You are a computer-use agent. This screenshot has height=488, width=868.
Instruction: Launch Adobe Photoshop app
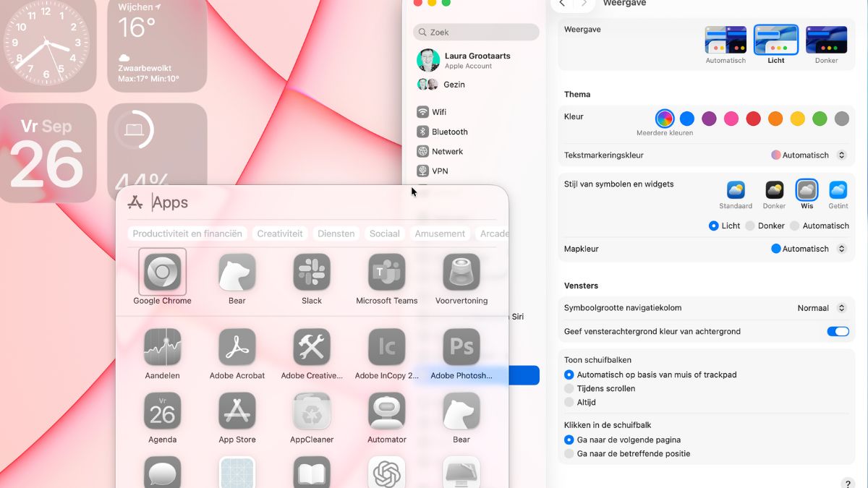pos(461,348)
